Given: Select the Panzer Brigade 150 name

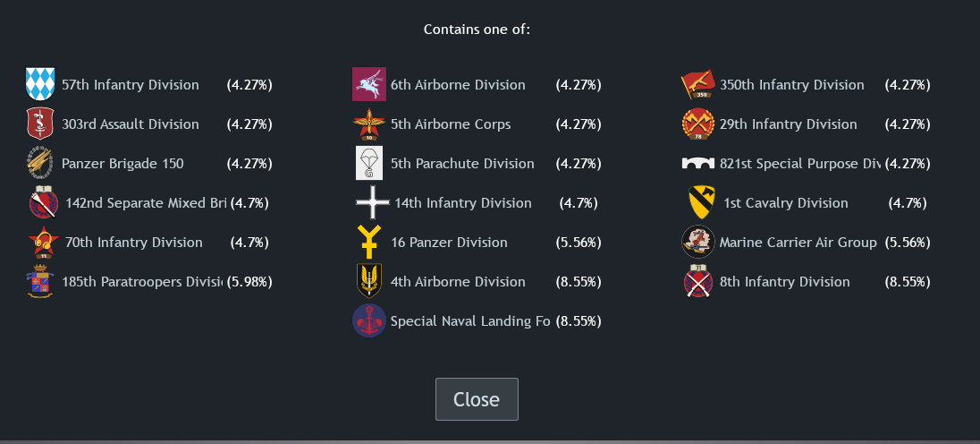Looking at the screenshot, I should point(122,164).
